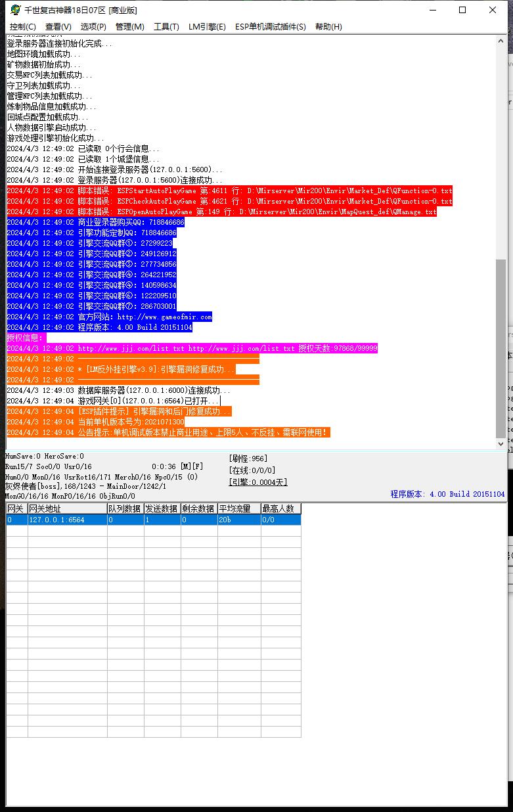Click the ESPCheckAutoPlayGame script error line

point(230,201)
